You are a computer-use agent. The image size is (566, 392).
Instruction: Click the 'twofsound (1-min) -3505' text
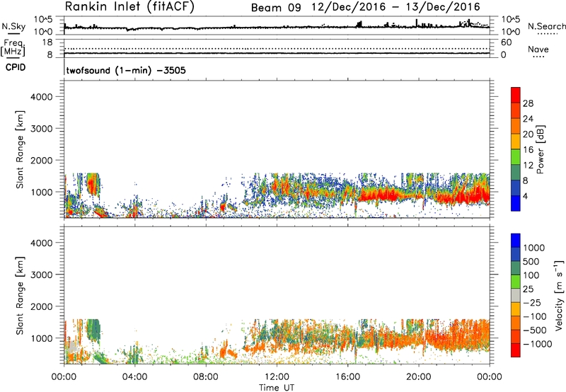click(126, 70)
